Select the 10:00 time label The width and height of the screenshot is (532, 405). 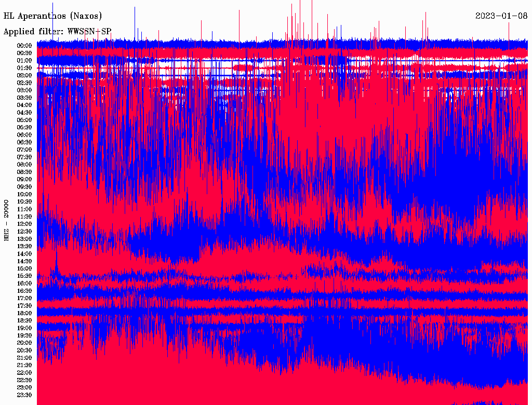(24, 194)
